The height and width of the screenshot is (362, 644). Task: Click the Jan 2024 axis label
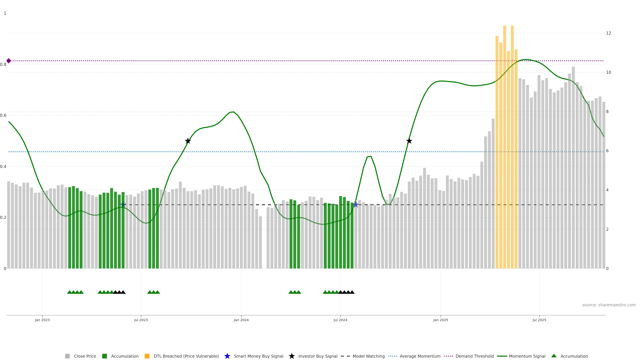(x=241, y=320)
